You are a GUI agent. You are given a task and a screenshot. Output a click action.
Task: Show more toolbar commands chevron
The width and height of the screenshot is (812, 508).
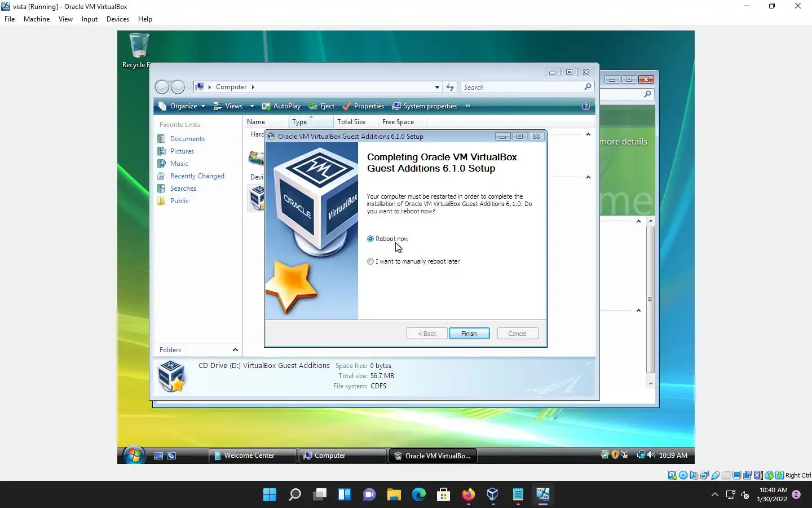coord(467,106)
